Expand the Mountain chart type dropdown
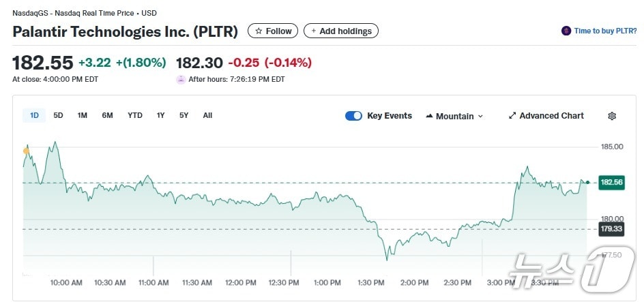The image size is (644, 302). 480,117
